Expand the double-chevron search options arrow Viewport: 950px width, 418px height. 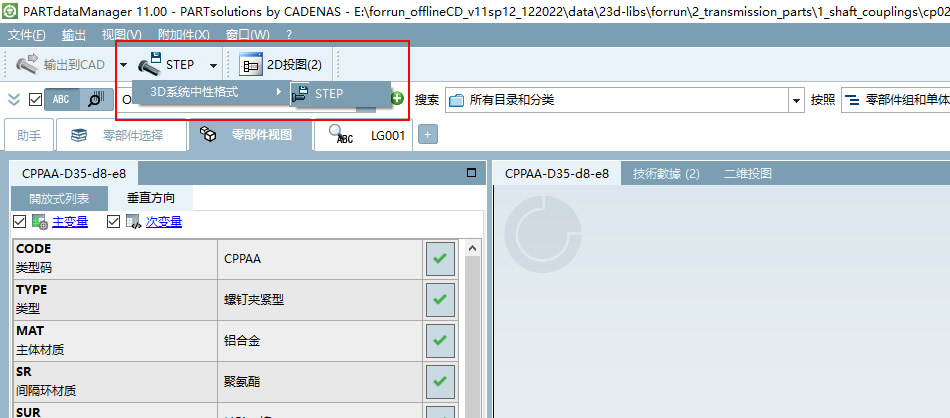point(14,99)
